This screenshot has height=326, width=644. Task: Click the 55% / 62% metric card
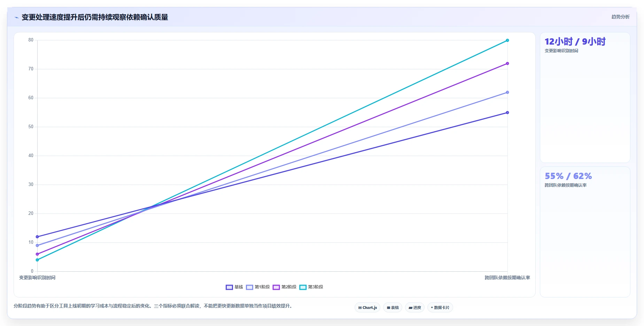tap(585, 232)
